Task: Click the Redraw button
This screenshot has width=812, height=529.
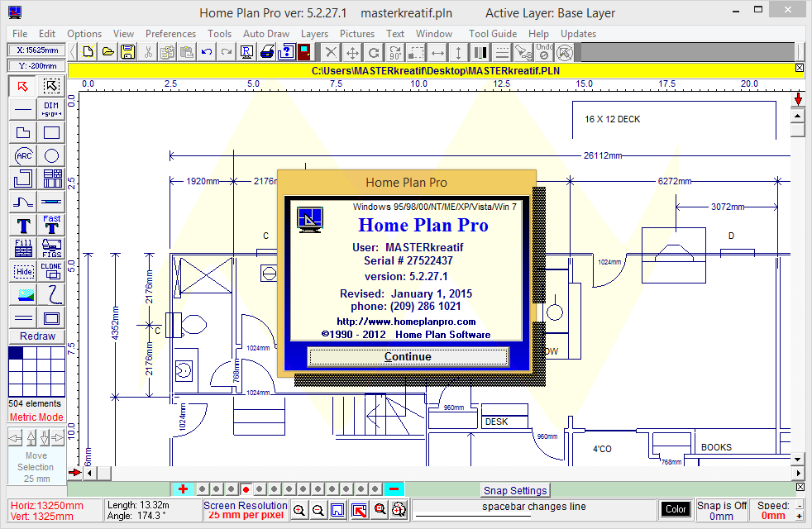Action: [x=37, y=336]
